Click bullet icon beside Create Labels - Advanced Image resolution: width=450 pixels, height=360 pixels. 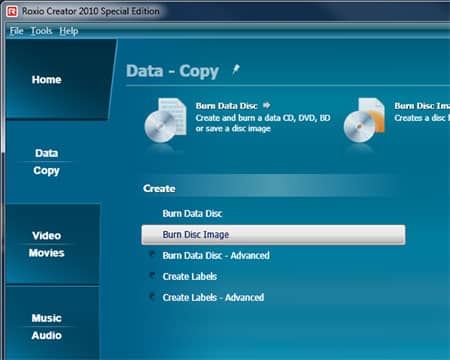(x=152, y=296)
